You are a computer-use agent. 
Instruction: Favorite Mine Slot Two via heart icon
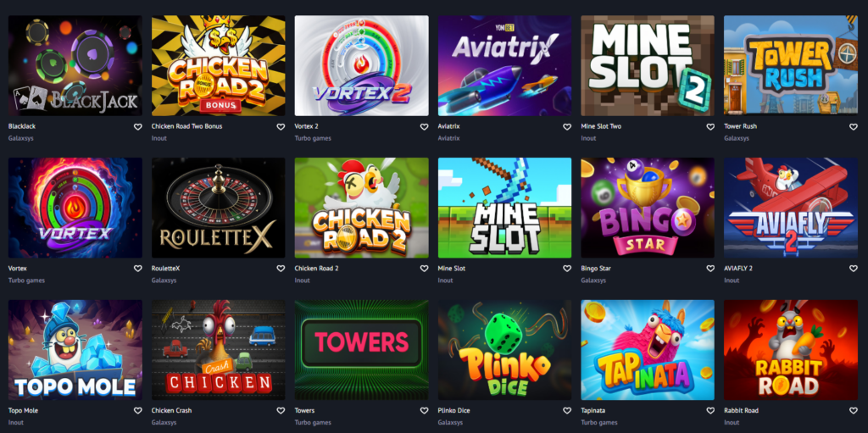coord(710,127)
